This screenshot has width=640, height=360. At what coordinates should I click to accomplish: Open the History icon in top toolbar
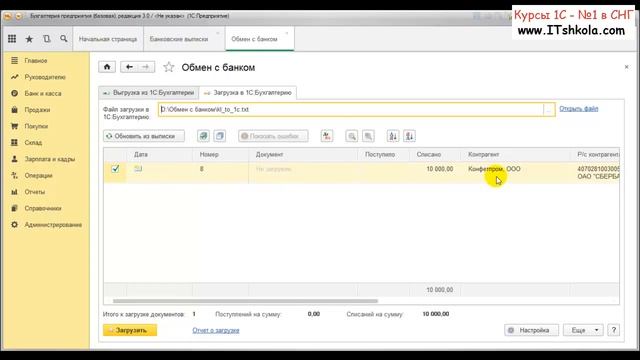(47, 39)
